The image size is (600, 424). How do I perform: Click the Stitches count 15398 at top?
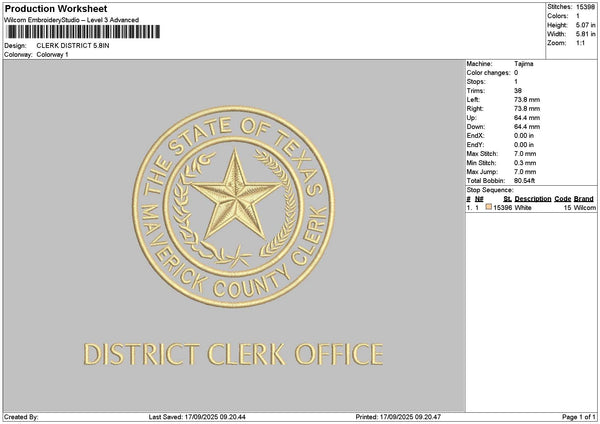pos(584,7)
